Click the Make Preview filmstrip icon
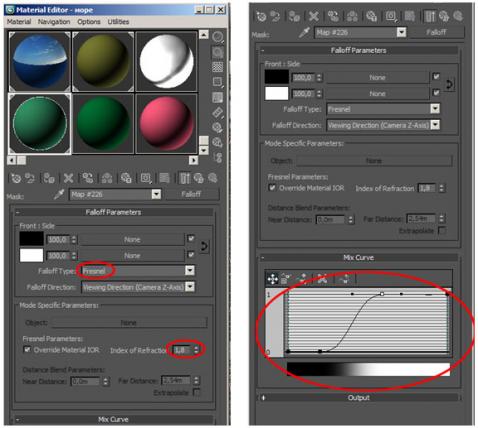Screen dimensions: 478x428 pos(218,113)
